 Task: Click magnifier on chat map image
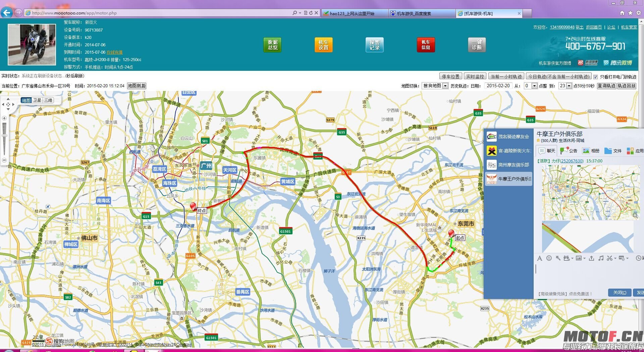coord(635,215)
